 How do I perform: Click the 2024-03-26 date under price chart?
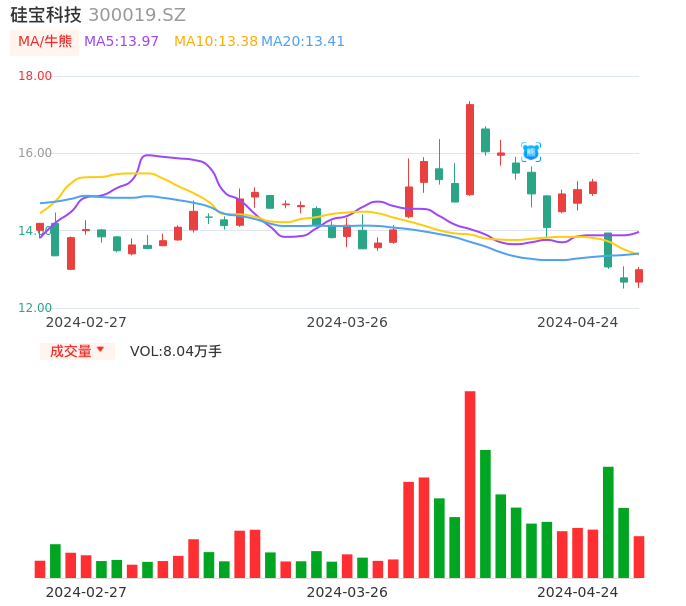coord(347,322)
